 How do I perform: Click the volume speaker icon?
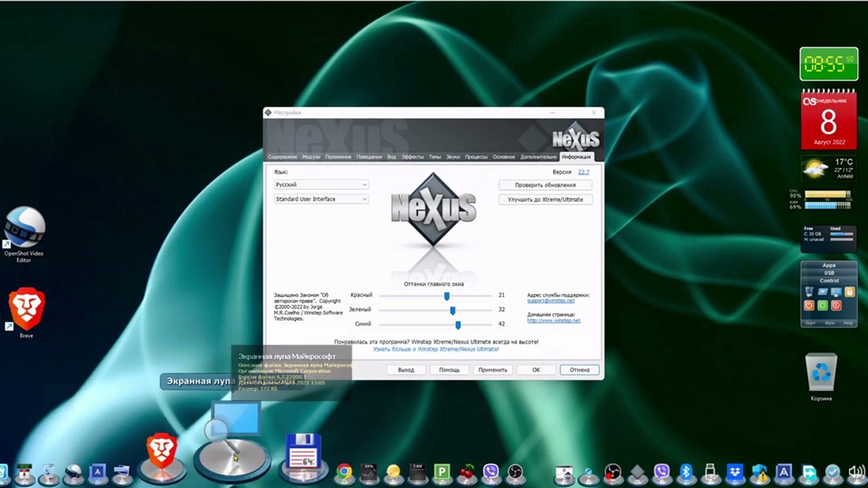pos(857,472)
